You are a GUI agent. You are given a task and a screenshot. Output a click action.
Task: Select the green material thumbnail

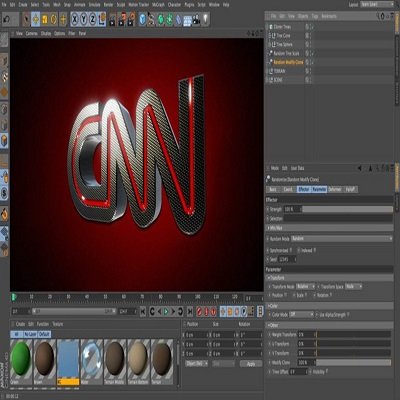tap(21, 359)
